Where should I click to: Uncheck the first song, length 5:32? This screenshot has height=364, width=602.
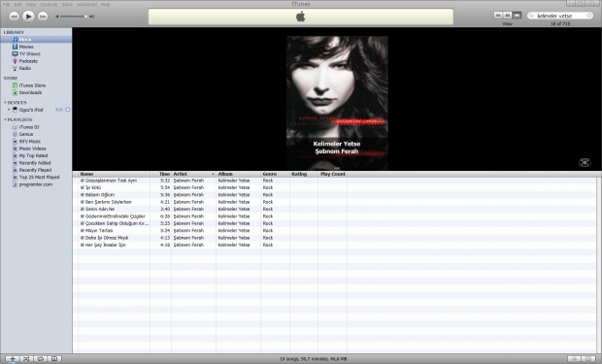(83, 181)
